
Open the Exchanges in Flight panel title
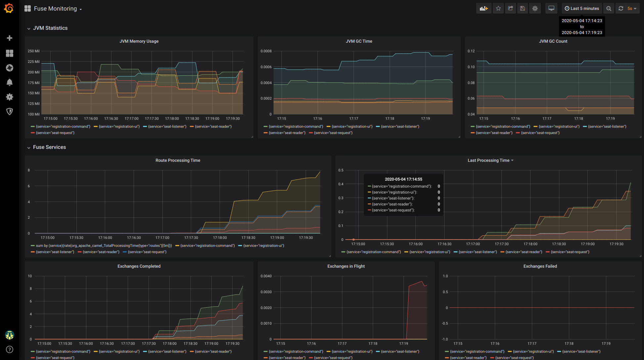pyautogui.click(x=346, y=266)
